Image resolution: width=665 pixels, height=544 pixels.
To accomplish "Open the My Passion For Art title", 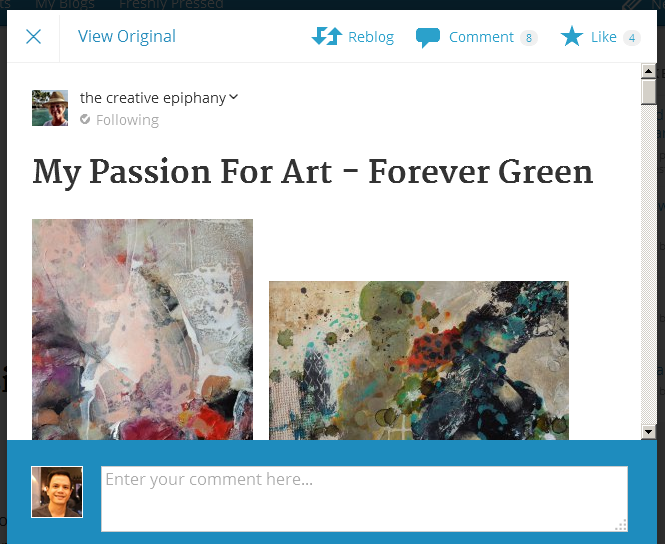I will [312, 173].
